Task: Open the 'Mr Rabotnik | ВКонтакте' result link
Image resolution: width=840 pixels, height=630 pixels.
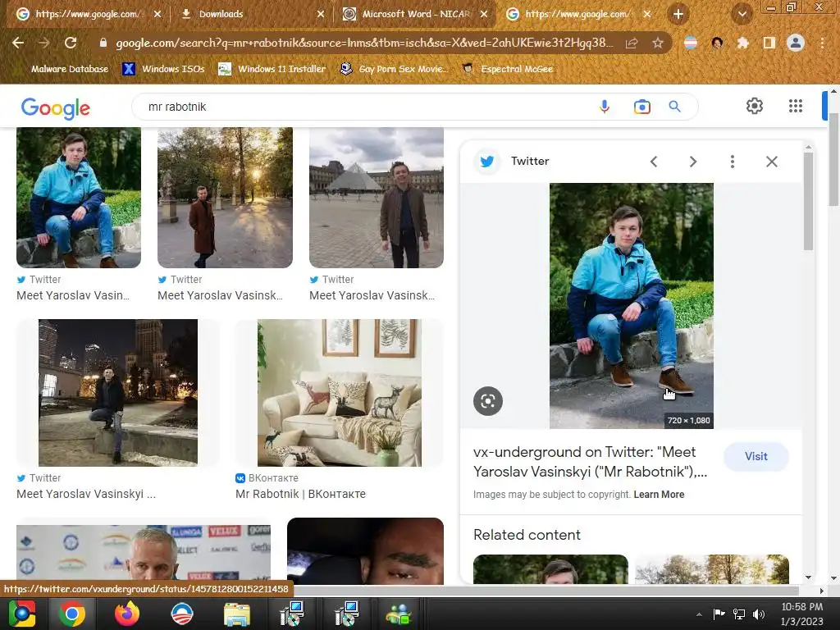Action: [300, 494]
